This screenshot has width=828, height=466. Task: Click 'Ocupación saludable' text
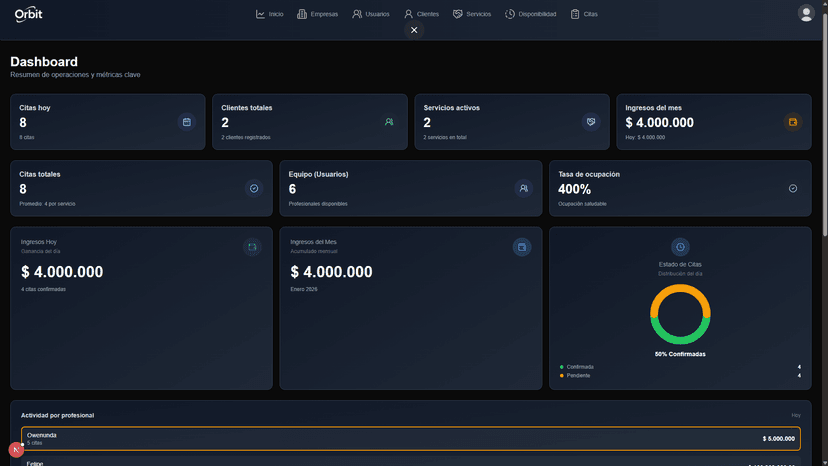[x=582, y=203]
